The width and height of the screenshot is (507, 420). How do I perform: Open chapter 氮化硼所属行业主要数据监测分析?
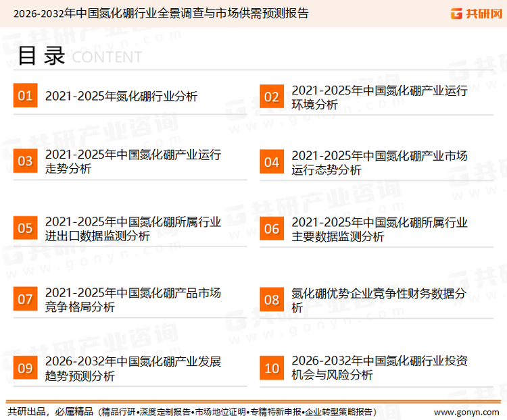click(x=379, y=230)
